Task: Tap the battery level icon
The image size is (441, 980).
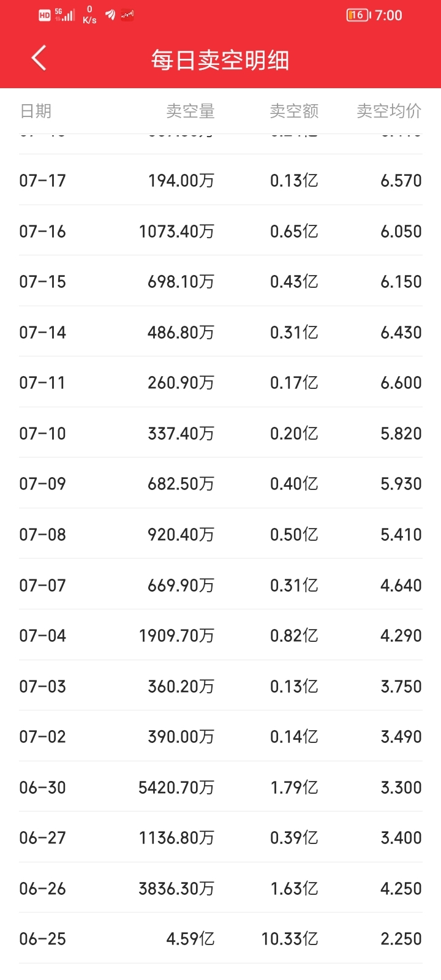Action: [x=358, y=15]
